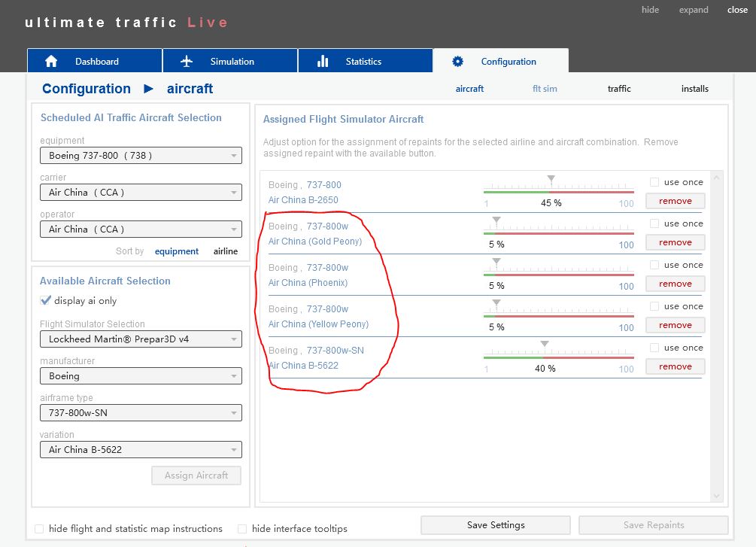Go to the installs sub-section
The height and width of the screenshot is (547, 756).
click(x=695, y=89)
